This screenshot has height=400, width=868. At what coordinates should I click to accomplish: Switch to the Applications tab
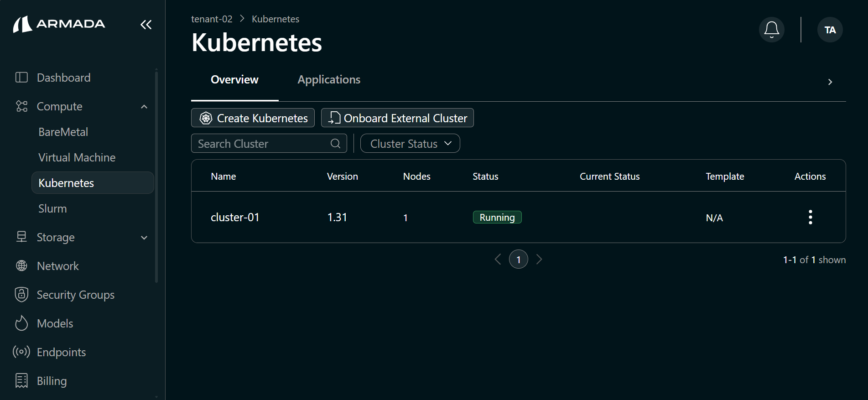pos(329,80)
